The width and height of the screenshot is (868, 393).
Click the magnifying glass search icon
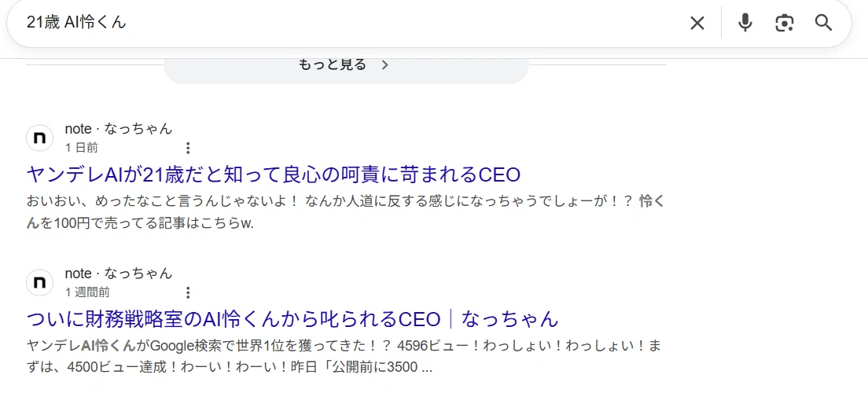pyautogui.click(x=824, y=23)
